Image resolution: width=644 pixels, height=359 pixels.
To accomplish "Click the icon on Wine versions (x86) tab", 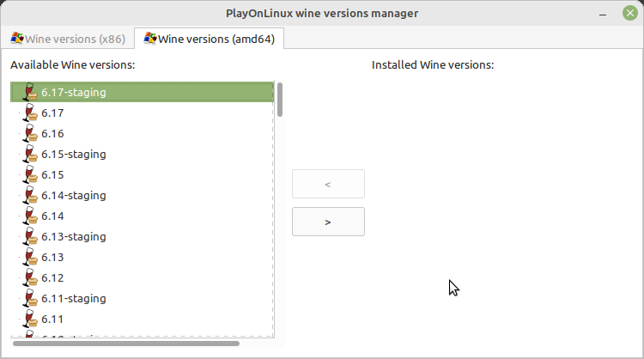I will tap(17, 39).
